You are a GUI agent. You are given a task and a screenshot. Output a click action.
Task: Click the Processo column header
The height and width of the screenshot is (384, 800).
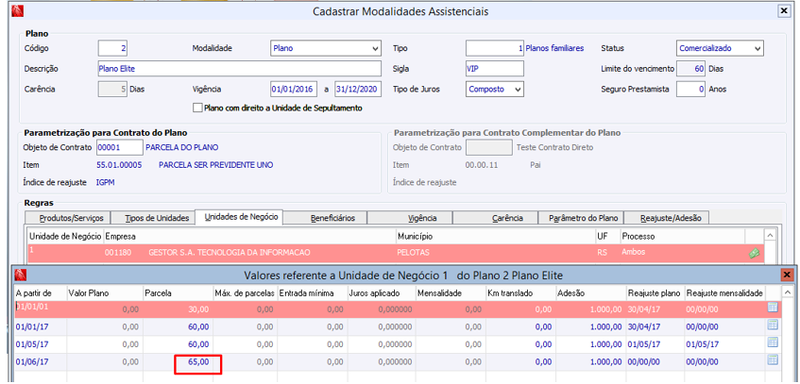tap(682, 237)
